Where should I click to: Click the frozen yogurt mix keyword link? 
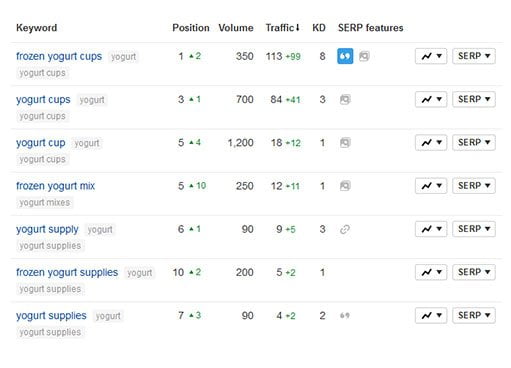click(x=55, y=186)
